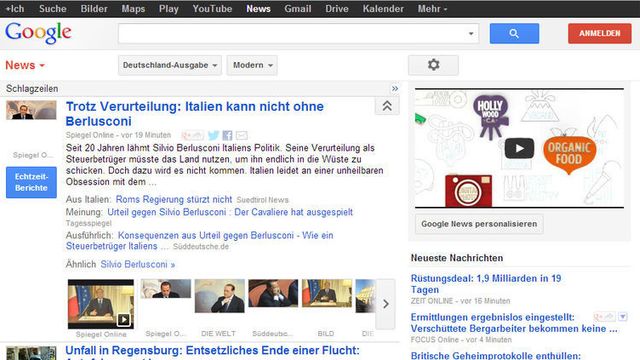Open +Ich in the top bar
Screen dimensions: 640x360
pos(15,9)
